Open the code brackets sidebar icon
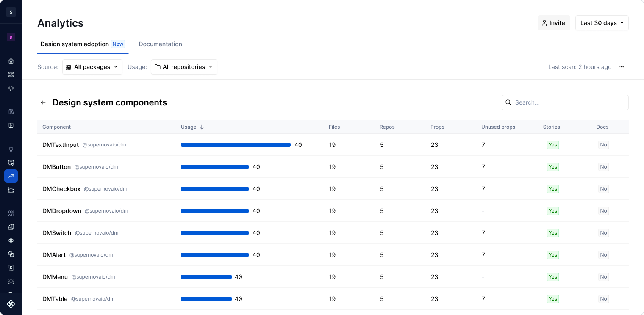Image resolution: width=644 pixels, height=315 pixels. 11,88
